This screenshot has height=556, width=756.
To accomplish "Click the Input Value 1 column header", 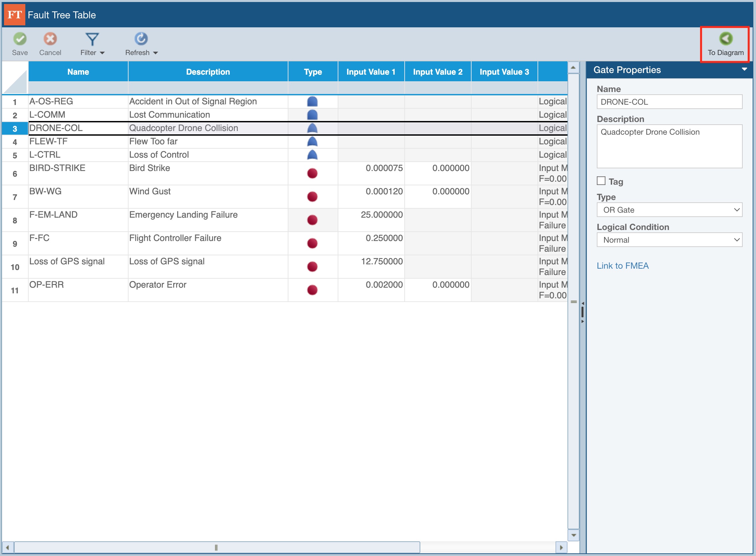I will [371, 72].
